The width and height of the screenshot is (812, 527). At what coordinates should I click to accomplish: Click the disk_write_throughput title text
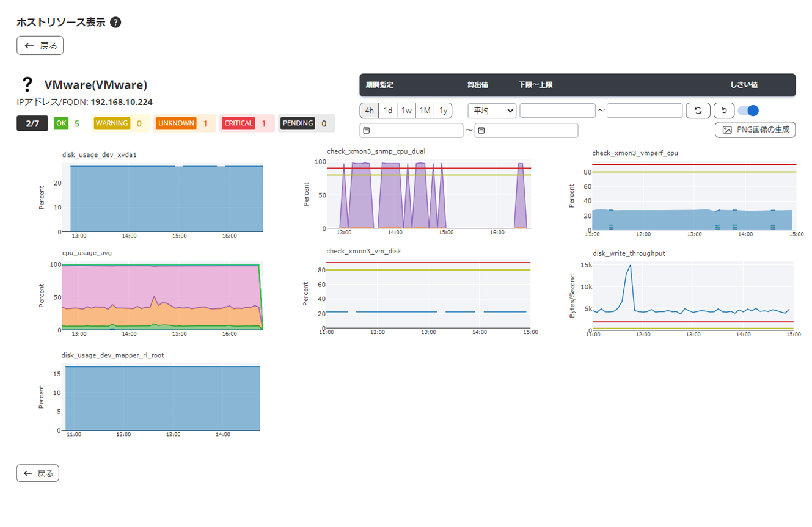point(629,253)
